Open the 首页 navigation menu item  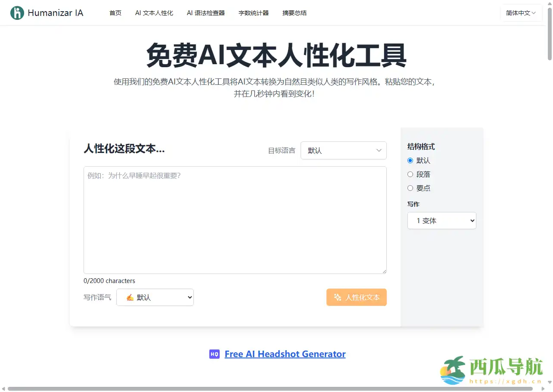(115, 13)
